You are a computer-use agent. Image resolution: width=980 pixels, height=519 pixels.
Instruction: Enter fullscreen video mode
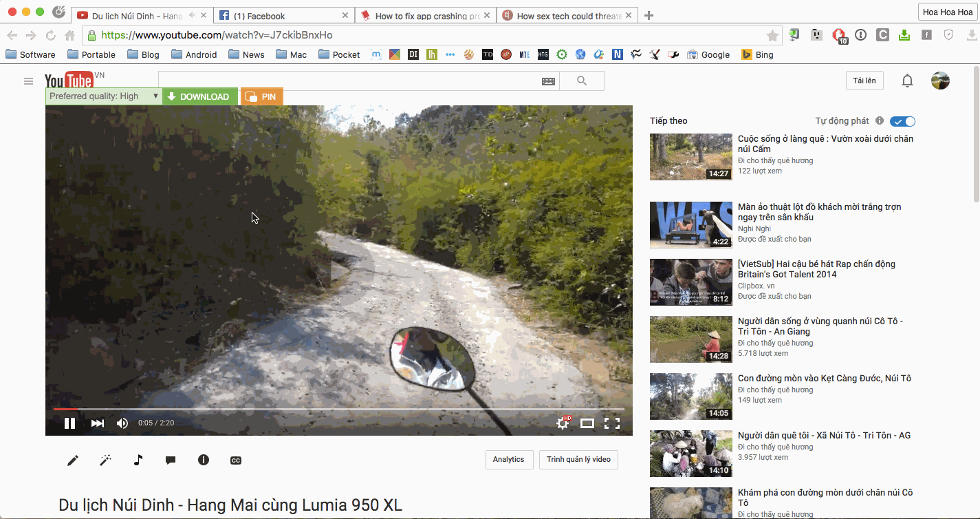point(612,423)
